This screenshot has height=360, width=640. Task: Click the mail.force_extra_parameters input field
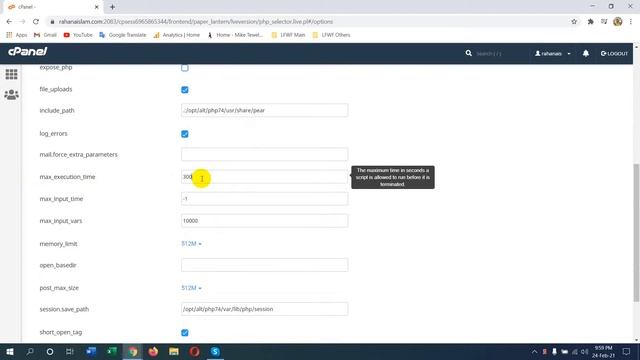pyautogui.click(x=264, y=154)
